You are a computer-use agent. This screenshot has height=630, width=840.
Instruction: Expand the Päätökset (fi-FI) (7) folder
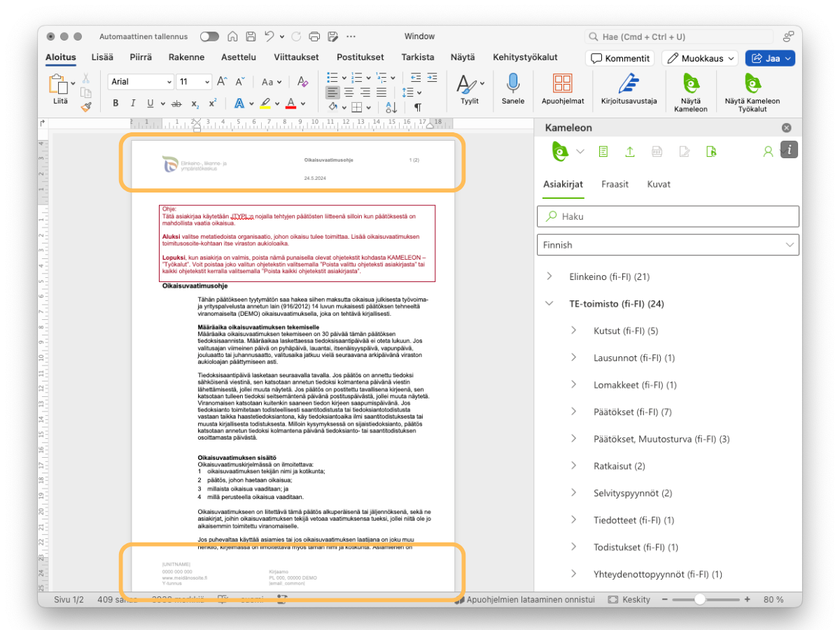pyautogui.click(x=573, y=412)
